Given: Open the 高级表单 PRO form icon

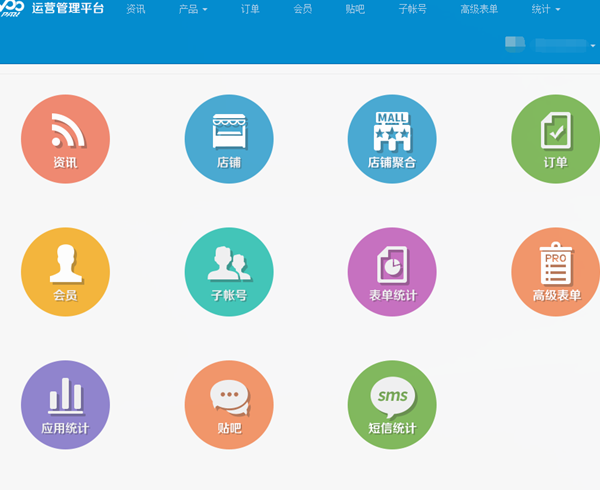Looking at the screenshot, I should pyautogui.click(x=555, y=272).
